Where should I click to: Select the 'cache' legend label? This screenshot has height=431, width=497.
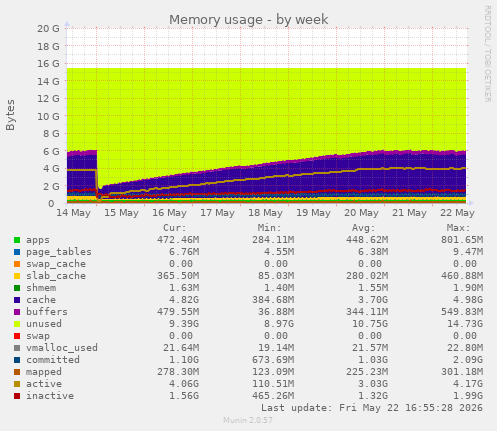(x=41, y=300)
